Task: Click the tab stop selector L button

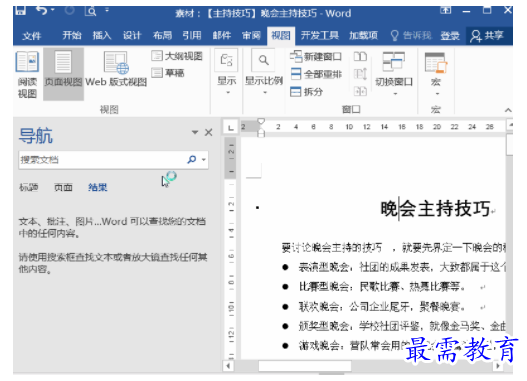Action: (231, 128)
